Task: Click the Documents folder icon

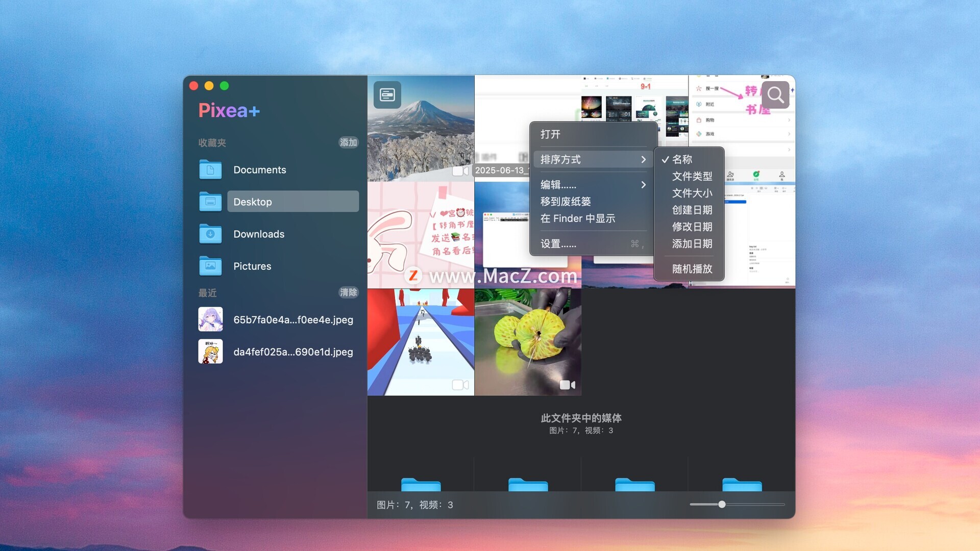Action: [210, 169]
